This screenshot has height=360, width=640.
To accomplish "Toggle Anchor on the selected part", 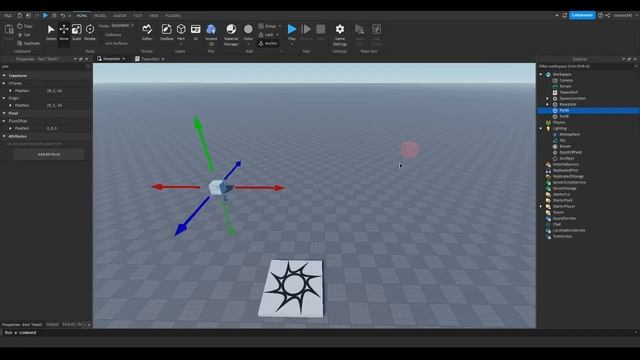I will [x=268, y=43].
